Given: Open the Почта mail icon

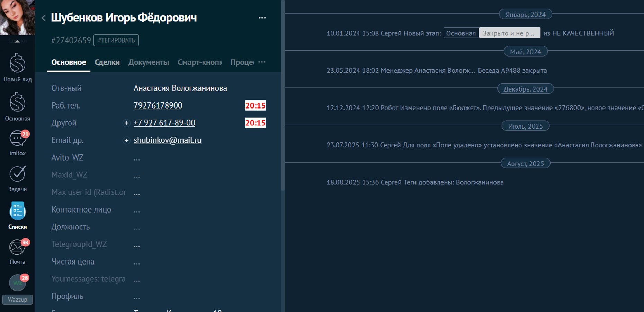Looking at the screenshot, I should click(17, 248).
